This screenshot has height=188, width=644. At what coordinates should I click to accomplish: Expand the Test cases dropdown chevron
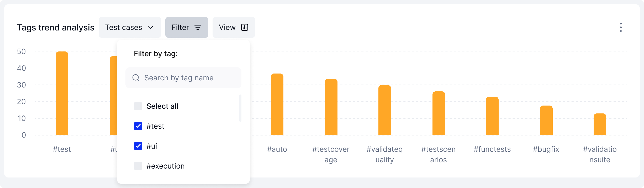point(151,27)
